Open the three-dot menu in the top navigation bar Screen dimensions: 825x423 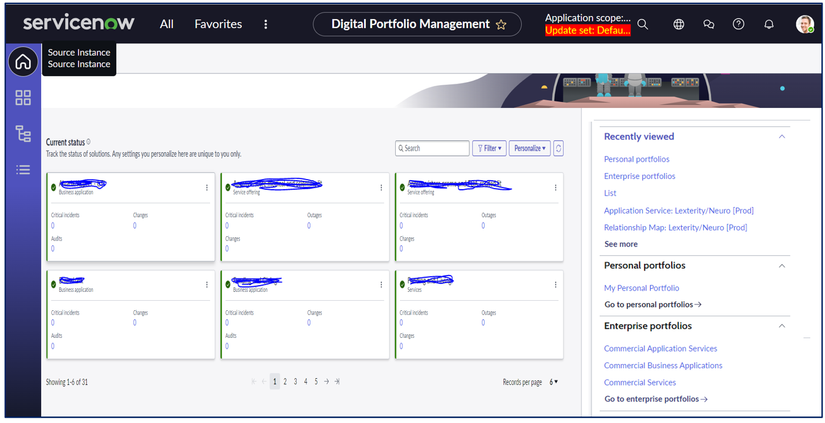click(x=265, y=24)
